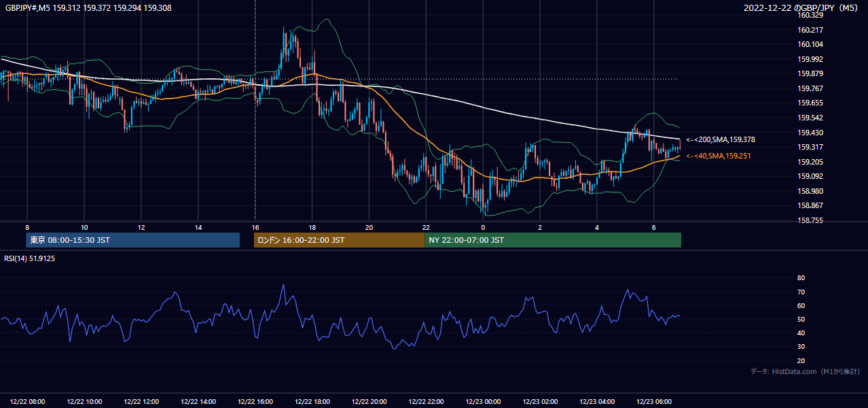Click the 12/22 08:00 time label
868x408 pixels.
tap(28, 402)
